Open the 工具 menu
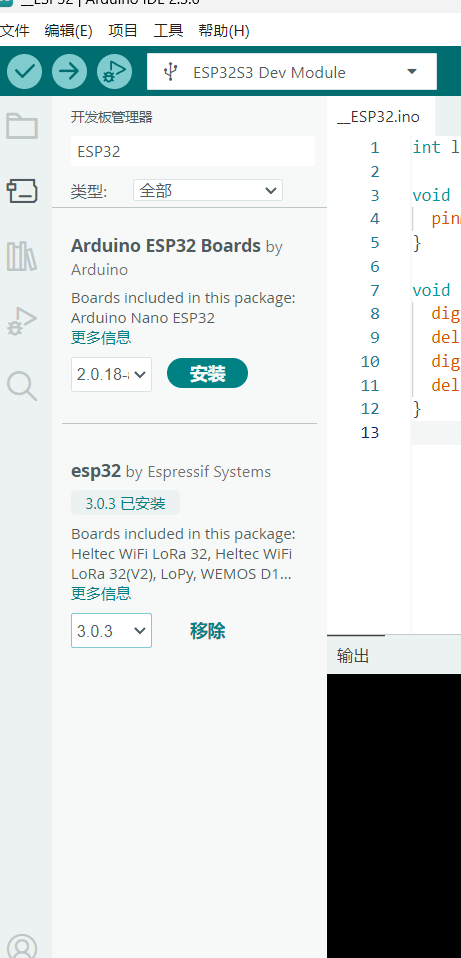Viewport: 461px width, 958px height. [x=168, y=31]
